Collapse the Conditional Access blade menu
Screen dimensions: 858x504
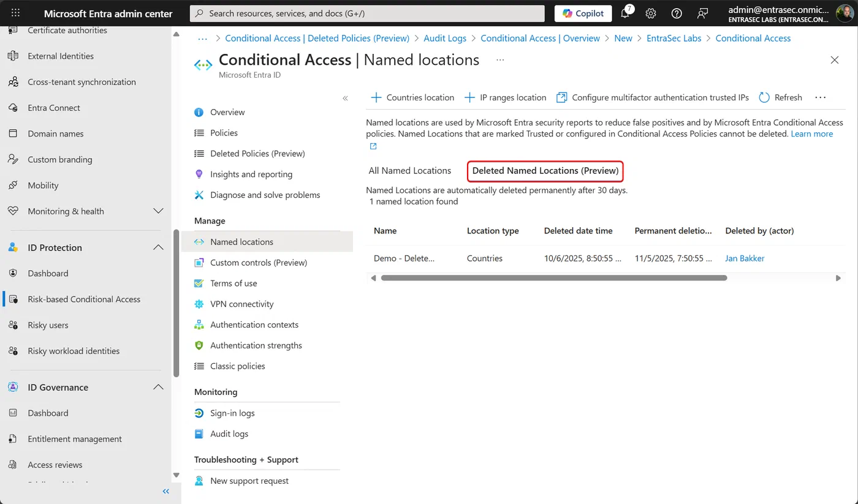coord(345,98)
